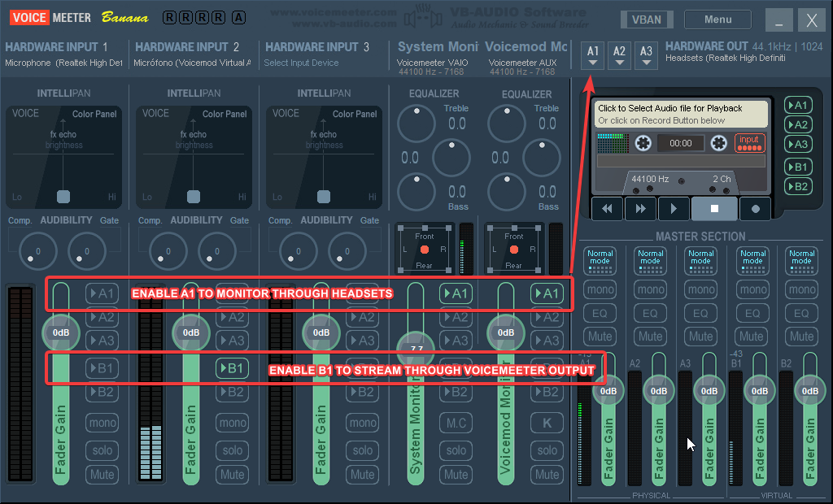833x504 pixels.
Task: Mute the Hardware Input 3 strip
Action: pyautogui.click(x=362, y=474)
